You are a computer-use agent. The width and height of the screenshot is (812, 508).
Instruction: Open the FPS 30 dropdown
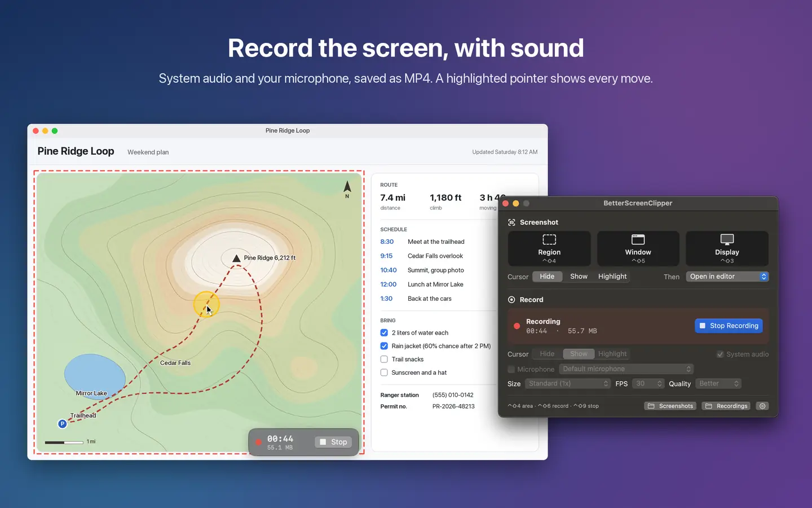[648, 384]
